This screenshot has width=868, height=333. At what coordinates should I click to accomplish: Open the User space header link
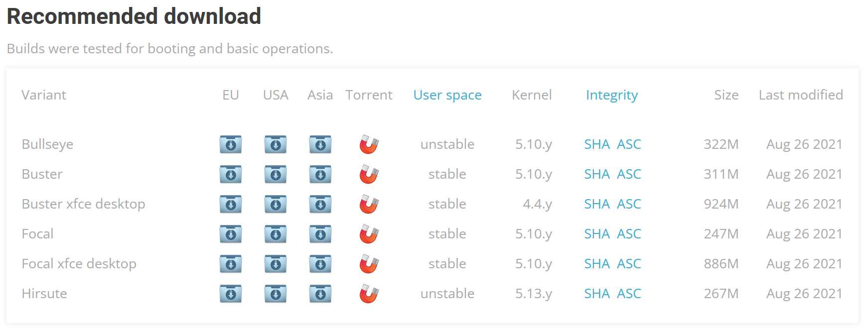click(x=447, y=95)
